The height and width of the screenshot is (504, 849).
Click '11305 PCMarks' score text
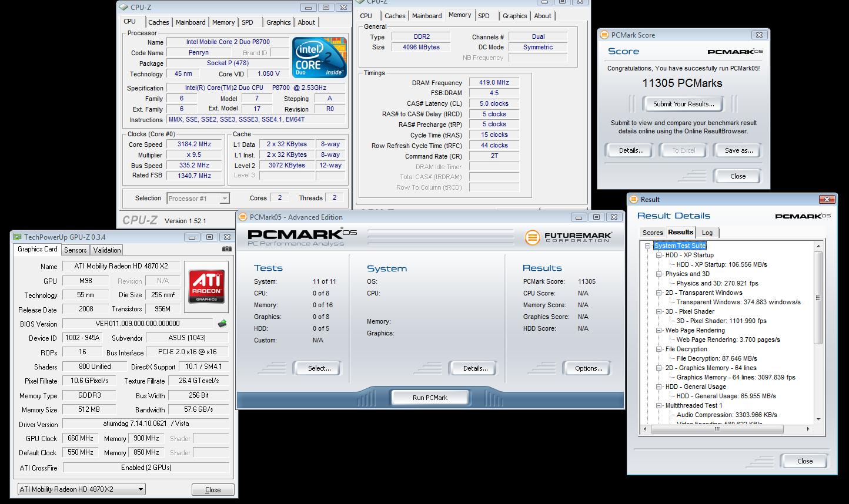point(682,83)
